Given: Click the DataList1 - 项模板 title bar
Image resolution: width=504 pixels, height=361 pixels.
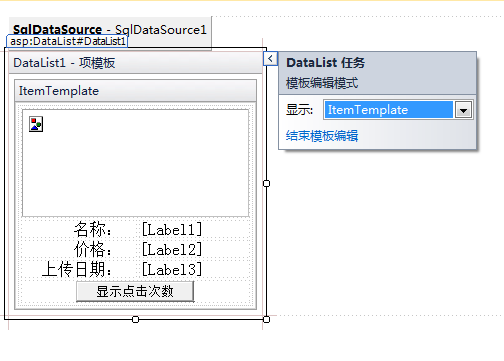Looking at the screenshot, I should pyautogui.click(x=135, y=63).
